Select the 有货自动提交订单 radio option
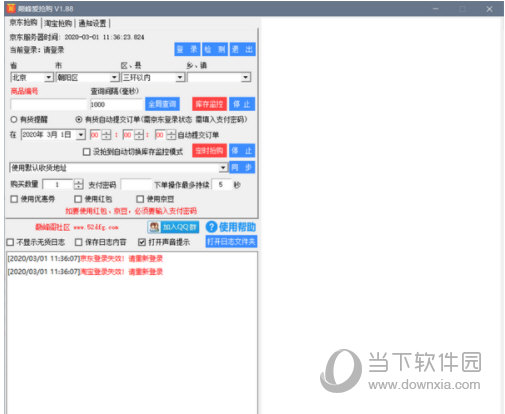Image resolution: width=505 pixels, height=414 pixels. pos(79,119)
